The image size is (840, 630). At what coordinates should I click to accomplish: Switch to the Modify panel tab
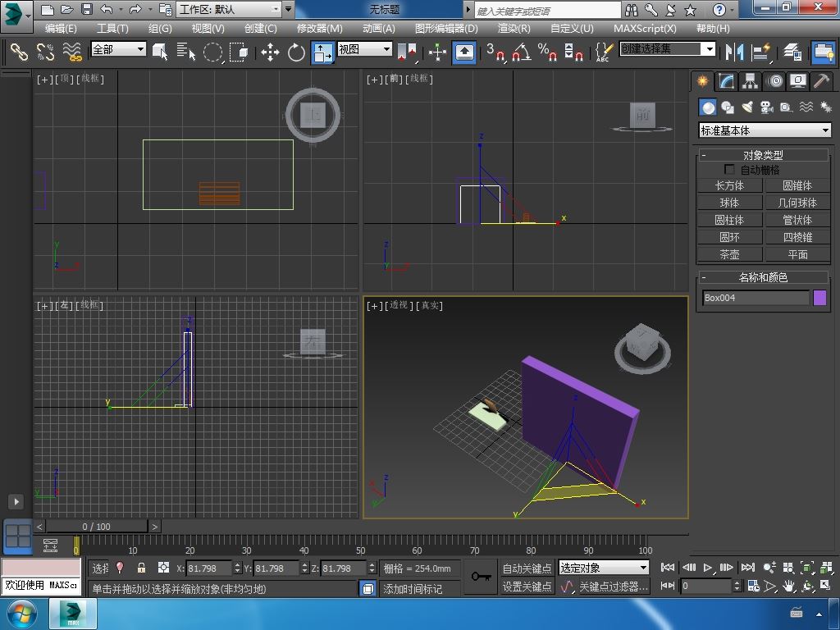click(726, 81)
